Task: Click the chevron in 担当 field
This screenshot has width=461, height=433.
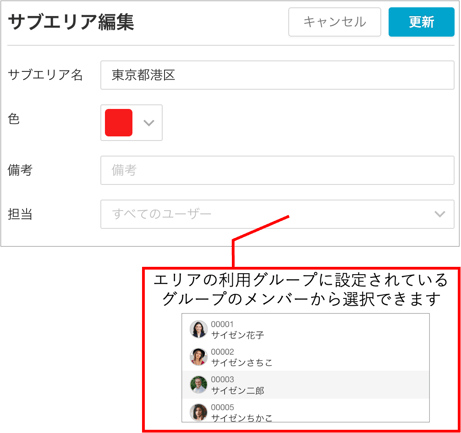Action: (440, 214)
